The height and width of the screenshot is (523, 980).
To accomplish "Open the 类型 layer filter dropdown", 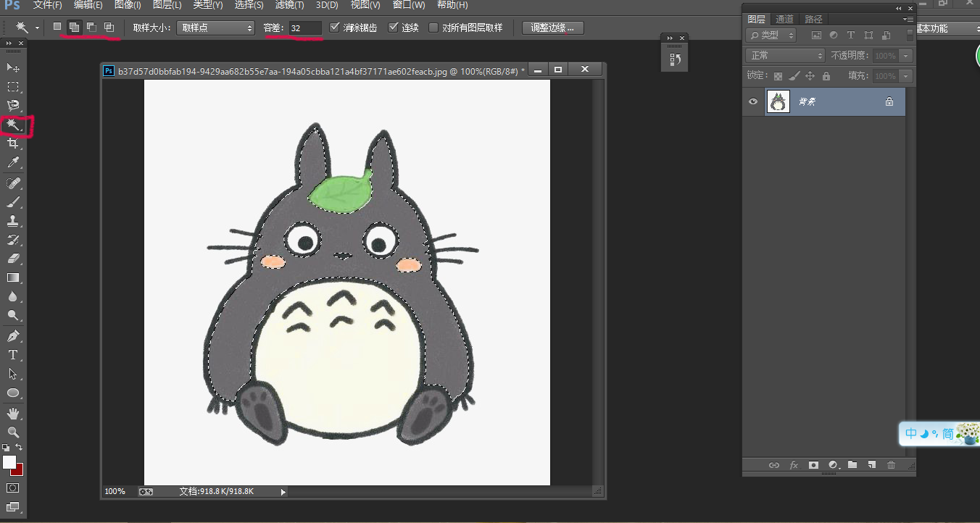I will [x=771, y=35].
